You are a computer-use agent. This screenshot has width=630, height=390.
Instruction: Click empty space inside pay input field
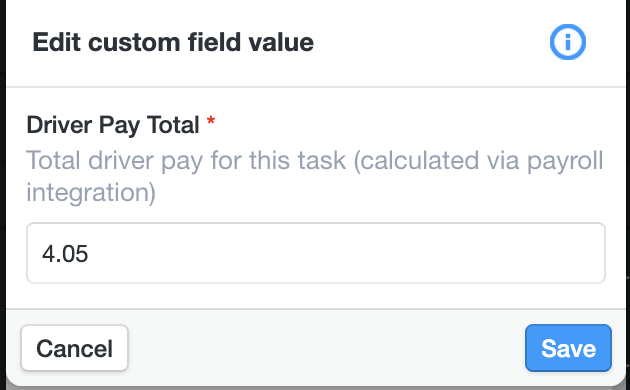pyautogui.click(x=346, y=253)
